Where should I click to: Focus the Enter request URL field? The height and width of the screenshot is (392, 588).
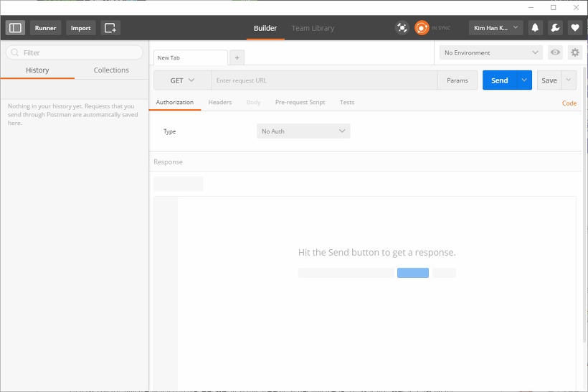(324, 80)
